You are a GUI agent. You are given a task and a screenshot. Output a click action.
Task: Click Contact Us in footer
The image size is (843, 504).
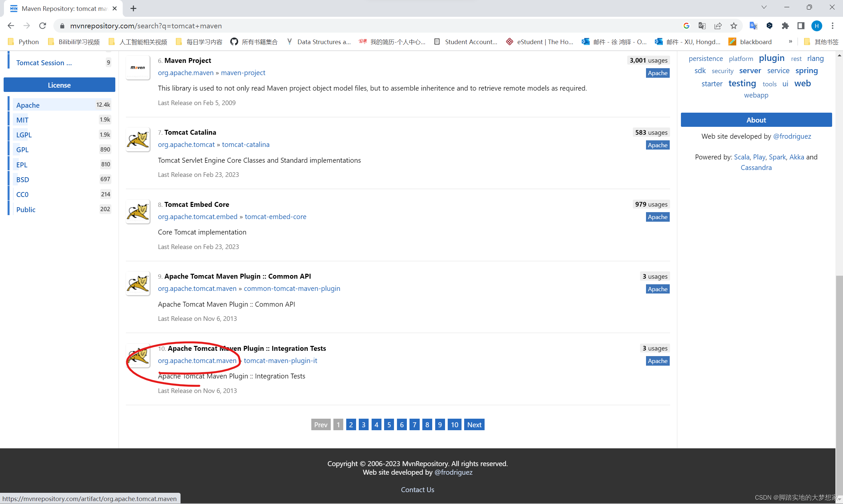click(x=417, y=490)
